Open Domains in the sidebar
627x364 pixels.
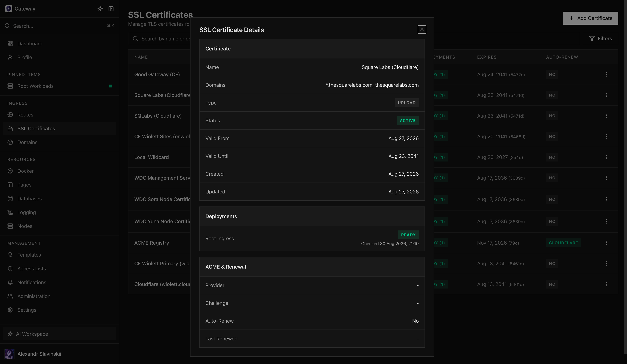point(60,142)
